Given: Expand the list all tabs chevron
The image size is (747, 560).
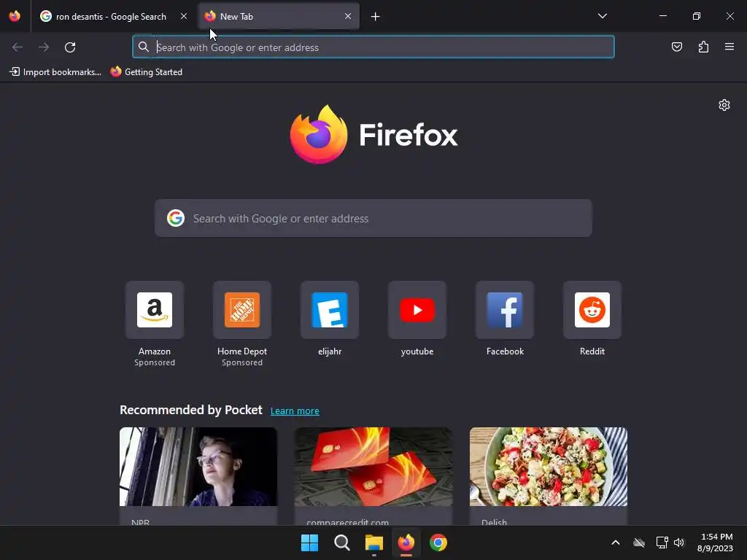Looking at the screenshot, I should pyautogui.click(x=602, y=16).
